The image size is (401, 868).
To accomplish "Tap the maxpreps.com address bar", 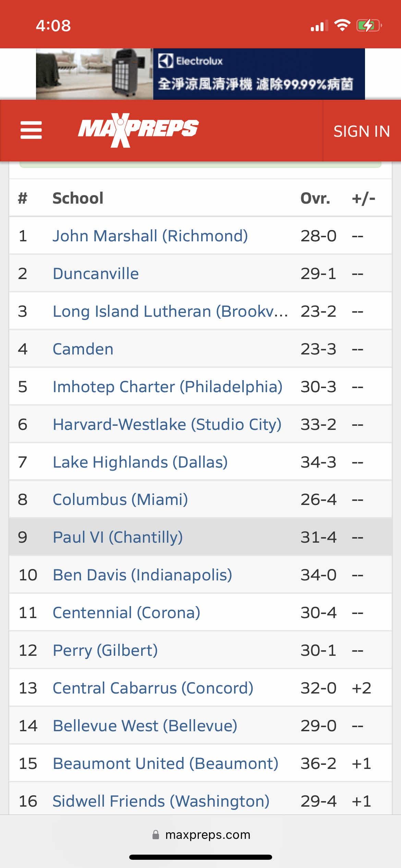I will [207, 835].
